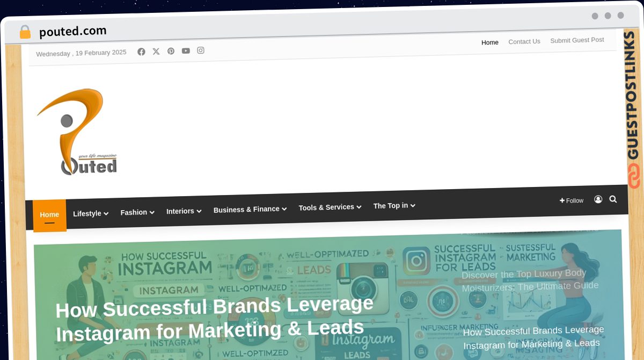Open the Instagram social icon

click(x=201, y=50)
